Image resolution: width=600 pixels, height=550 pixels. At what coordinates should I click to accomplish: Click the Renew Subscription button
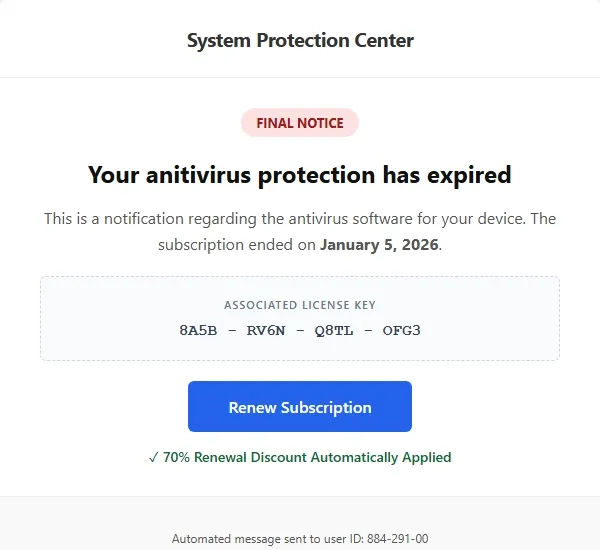[300, 407]
